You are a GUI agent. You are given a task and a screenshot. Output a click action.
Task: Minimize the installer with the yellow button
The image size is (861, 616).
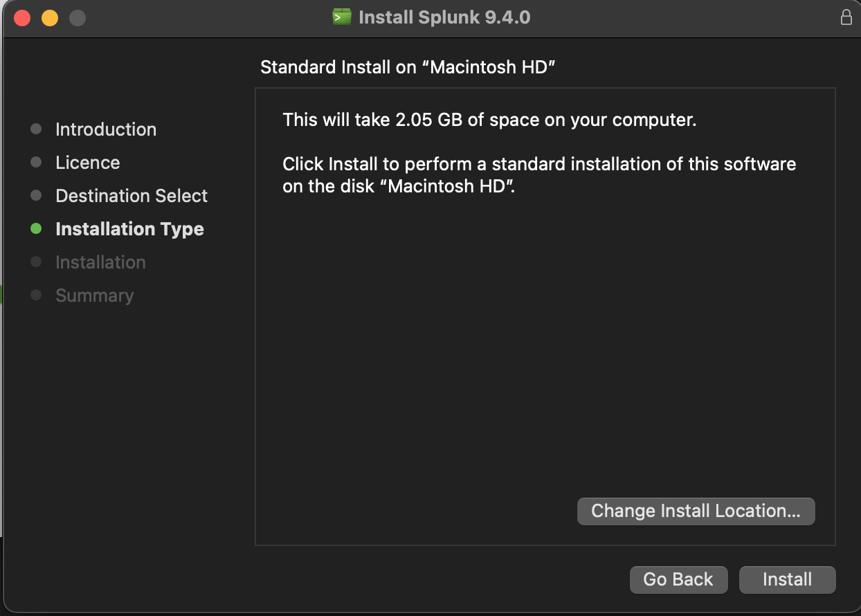pos(50,18)
